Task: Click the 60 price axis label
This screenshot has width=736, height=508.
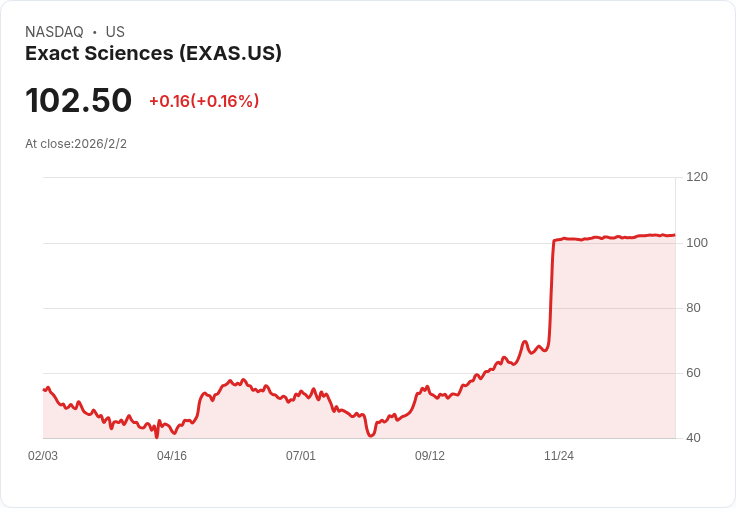Action: (x=693, y=373)
